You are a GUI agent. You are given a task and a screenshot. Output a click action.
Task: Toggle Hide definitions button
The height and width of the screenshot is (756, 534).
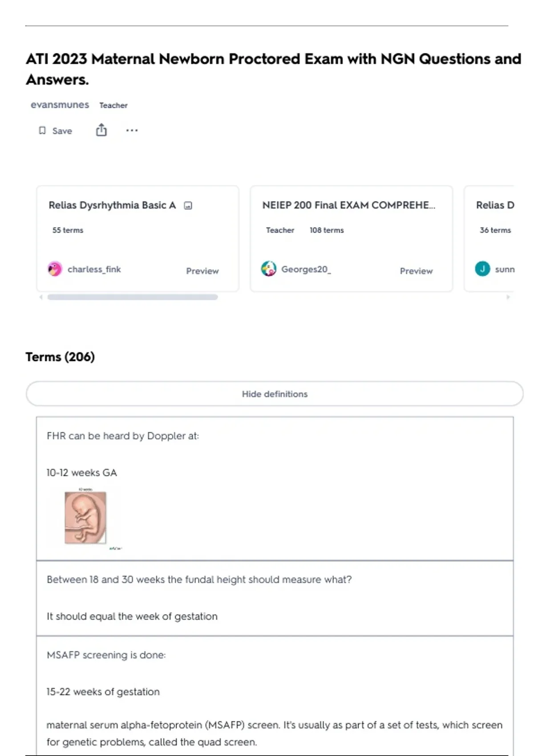[275, 394]
